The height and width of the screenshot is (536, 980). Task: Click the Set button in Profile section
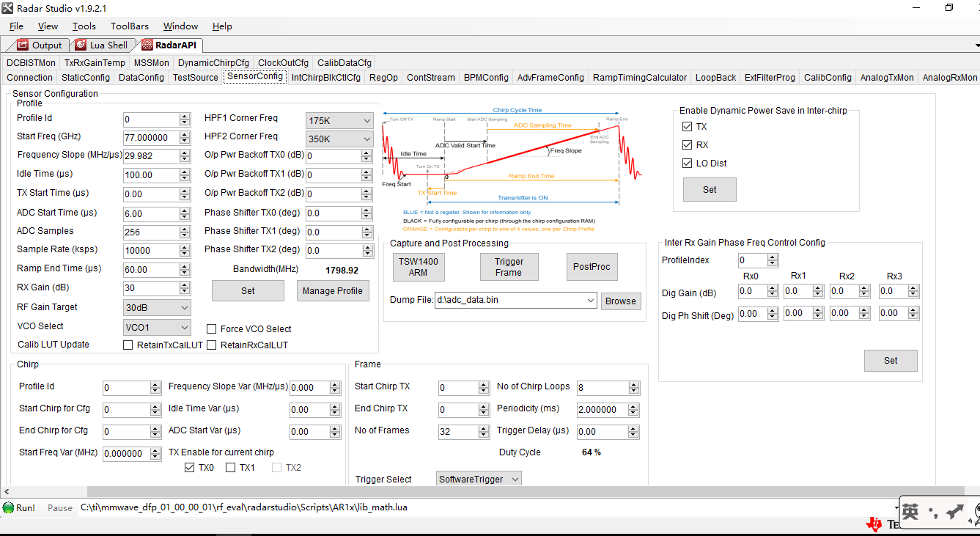click(248, 291)
